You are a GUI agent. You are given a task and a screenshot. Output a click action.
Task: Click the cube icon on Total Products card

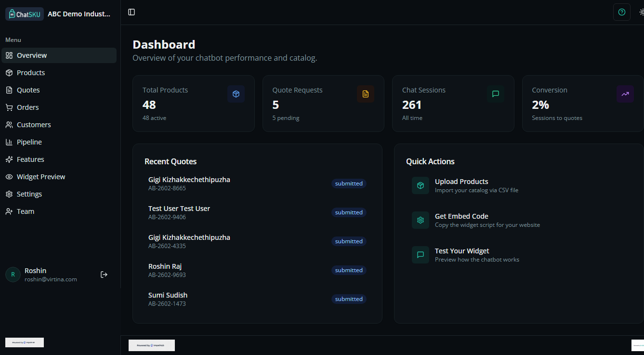(236, 94)
